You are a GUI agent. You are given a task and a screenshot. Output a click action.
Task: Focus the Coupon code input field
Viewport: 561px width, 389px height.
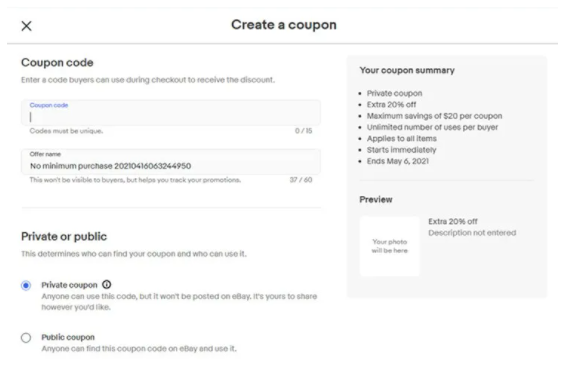(x=171, y=113)
